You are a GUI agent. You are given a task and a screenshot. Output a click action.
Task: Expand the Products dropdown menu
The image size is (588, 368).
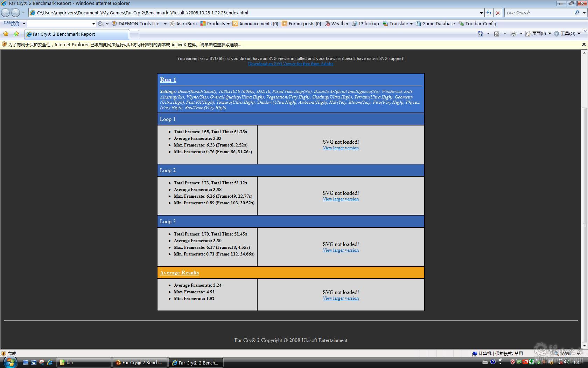pyautogui.click(x=228, y=23)
